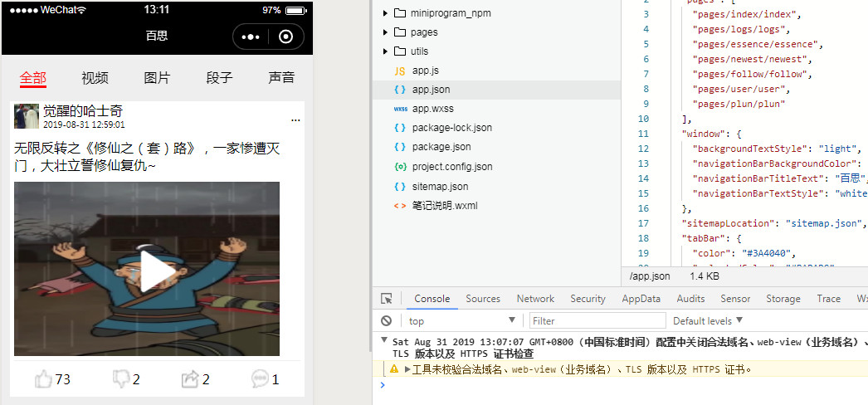This screenshot has width=868, height=405.
Task: Select the 全部 tab
Action: (33, 78)
